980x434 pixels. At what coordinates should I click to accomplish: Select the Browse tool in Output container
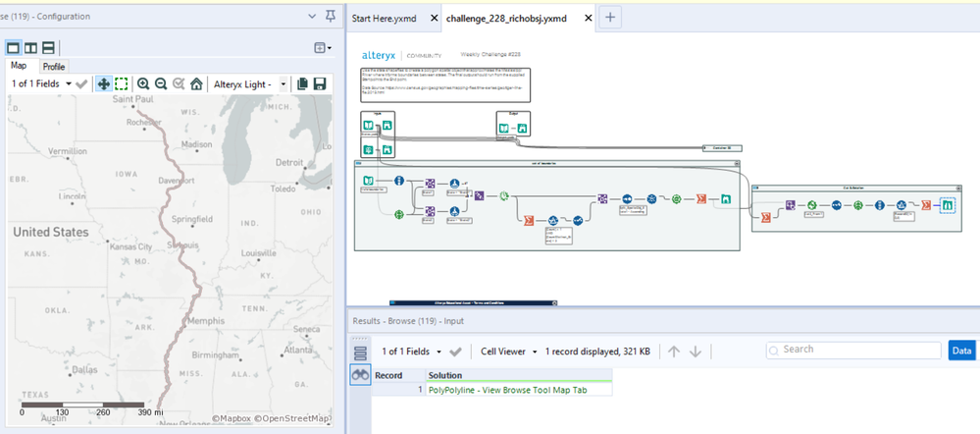tap(523, 129)
